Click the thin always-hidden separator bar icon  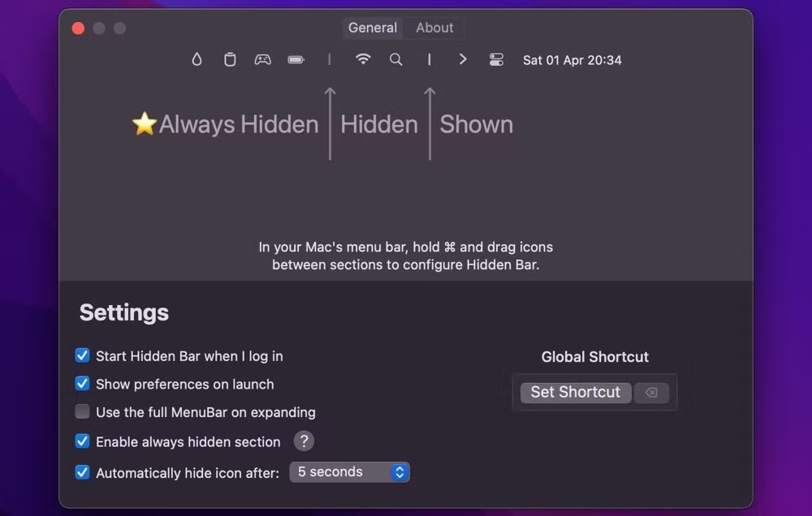click(x=329, y=59)
